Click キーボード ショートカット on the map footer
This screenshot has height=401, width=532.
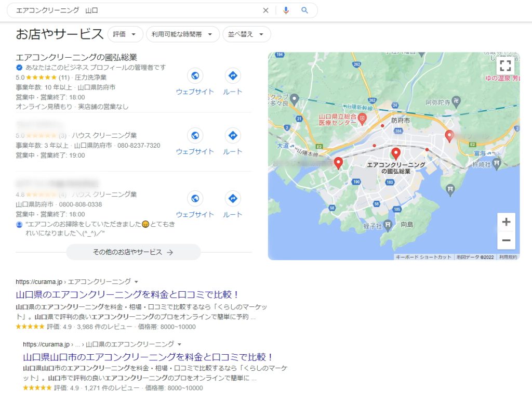coord(423,257)
